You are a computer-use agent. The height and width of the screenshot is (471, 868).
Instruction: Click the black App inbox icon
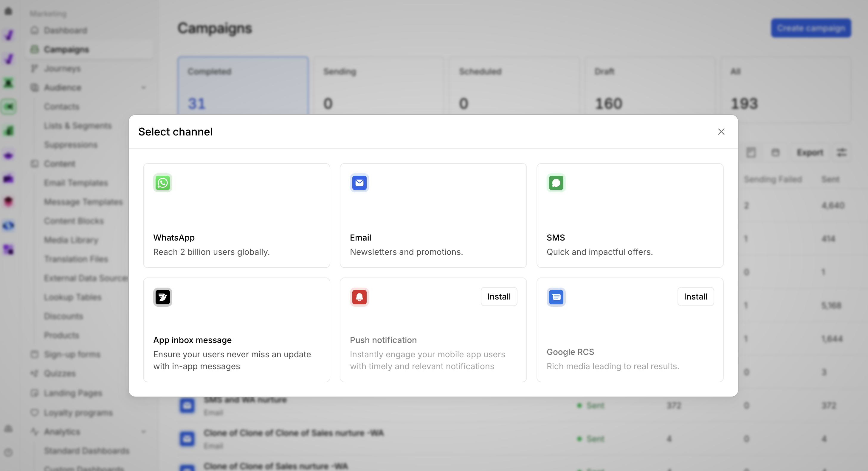pos(162,297)
